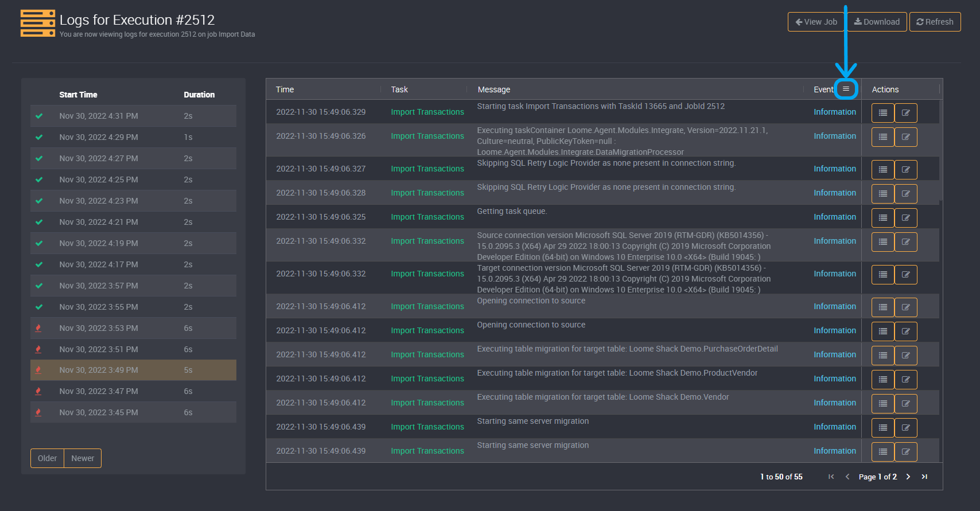The height and width of the screenshot is (511, 980).
Task: Select failed execution Nov 30, 2022 3:45 PM
Action: [x=133, y=412]
